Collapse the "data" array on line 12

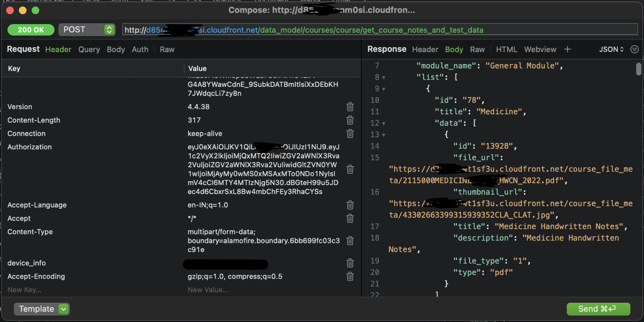click(384, 123)
